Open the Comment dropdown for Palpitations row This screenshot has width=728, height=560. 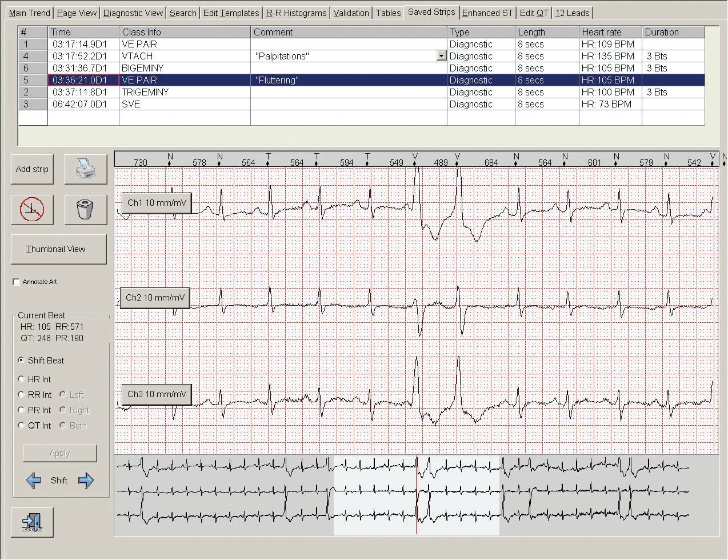point(441,56)
